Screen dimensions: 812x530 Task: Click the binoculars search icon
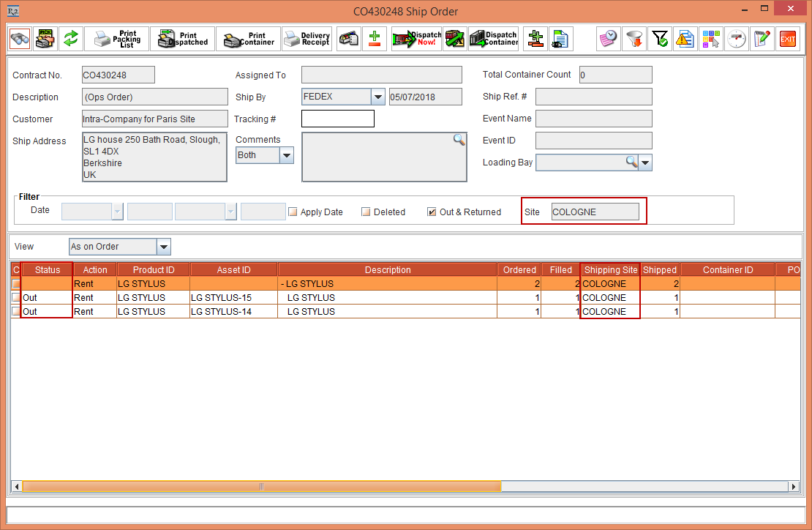tap(20, 39)
